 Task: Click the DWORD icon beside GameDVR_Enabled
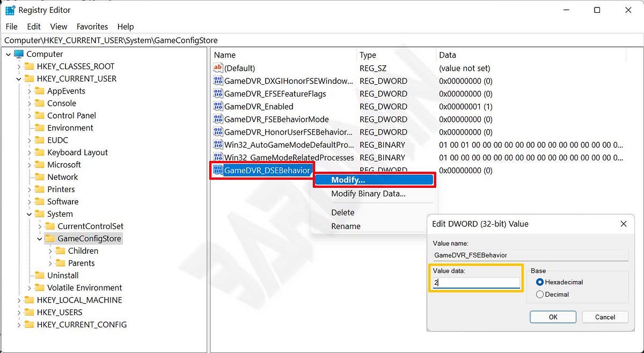(x=218, y=106)
